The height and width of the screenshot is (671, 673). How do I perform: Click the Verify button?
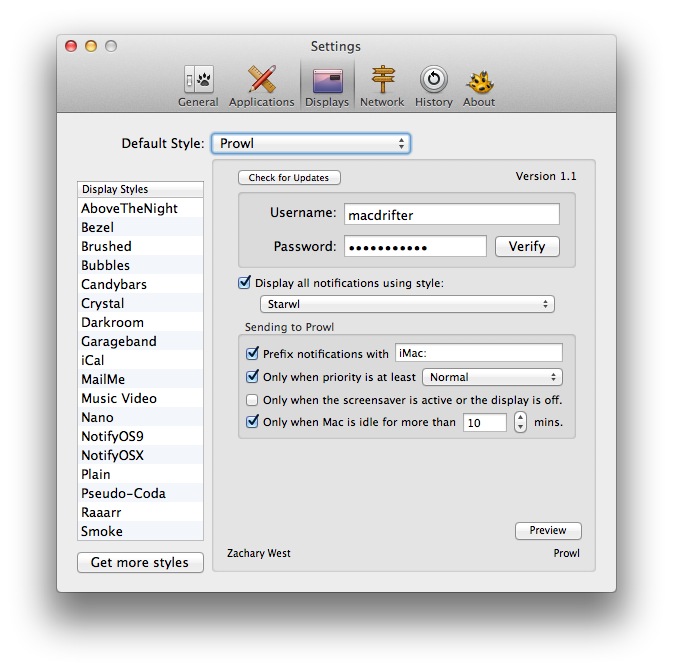pyautogui.click(x=527, y=246)
